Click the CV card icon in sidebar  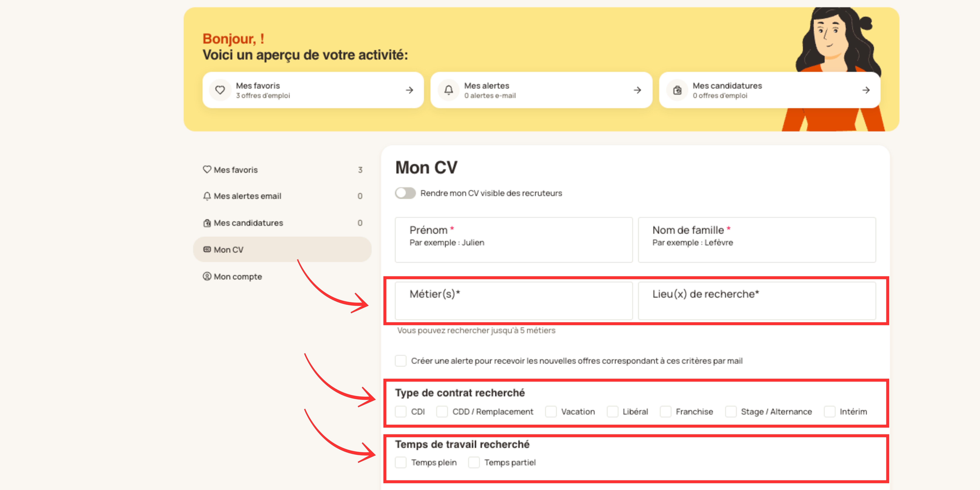click(x=207, y=249)
